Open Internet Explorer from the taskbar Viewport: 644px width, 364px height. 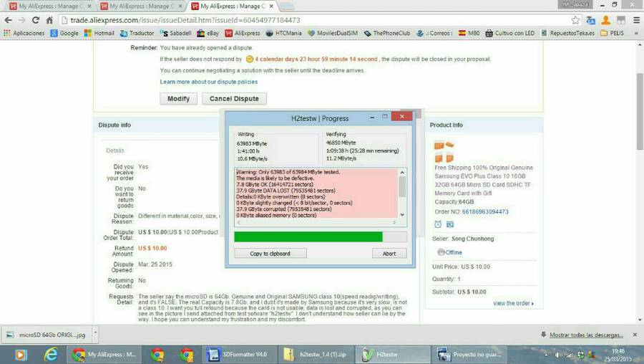click(51, 354)
